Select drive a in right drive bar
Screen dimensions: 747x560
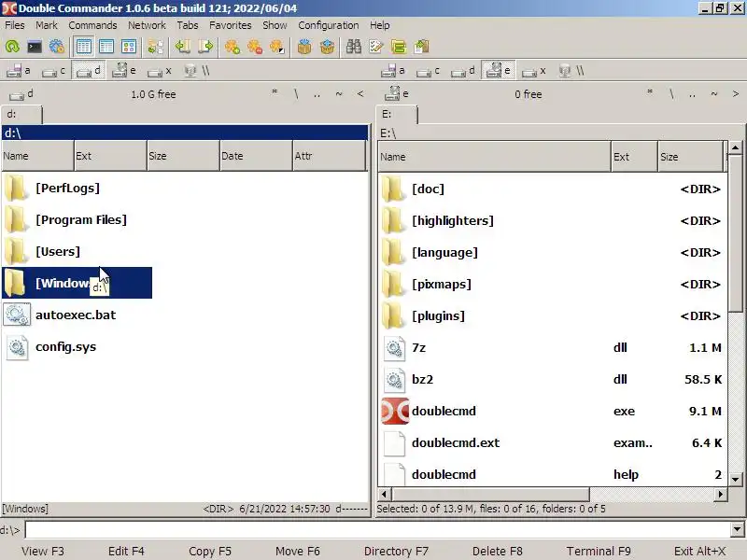click(x=393, y=71)
